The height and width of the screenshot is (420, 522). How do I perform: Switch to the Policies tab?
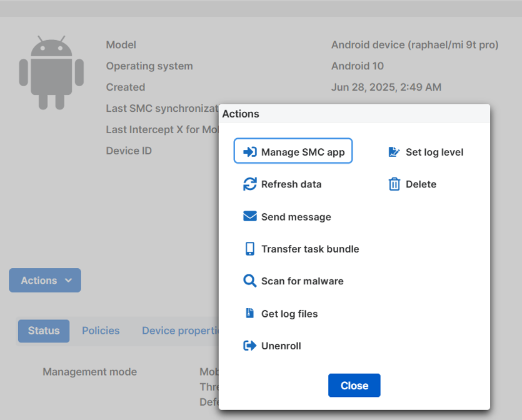100,331
